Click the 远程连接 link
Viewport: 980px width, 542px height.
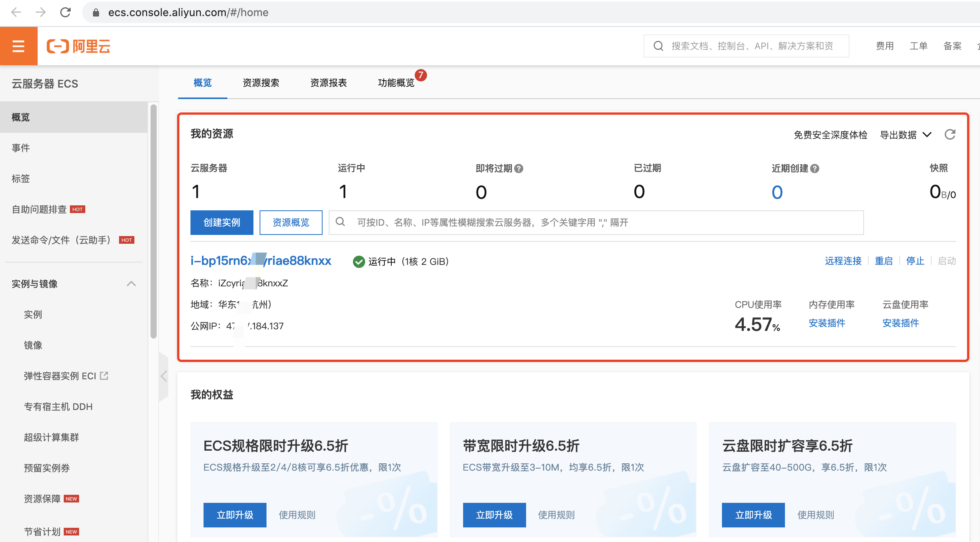(843, 261)
